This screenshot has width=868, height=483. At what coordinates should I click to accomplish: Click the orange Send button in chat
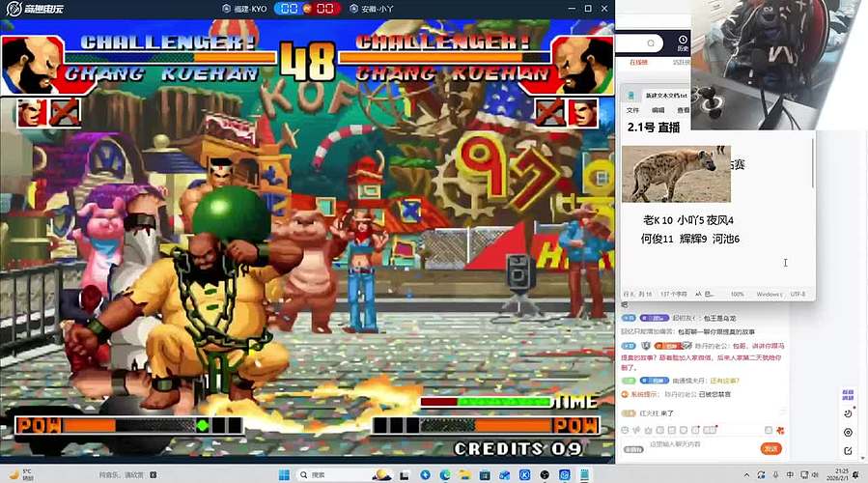[770, 448]
